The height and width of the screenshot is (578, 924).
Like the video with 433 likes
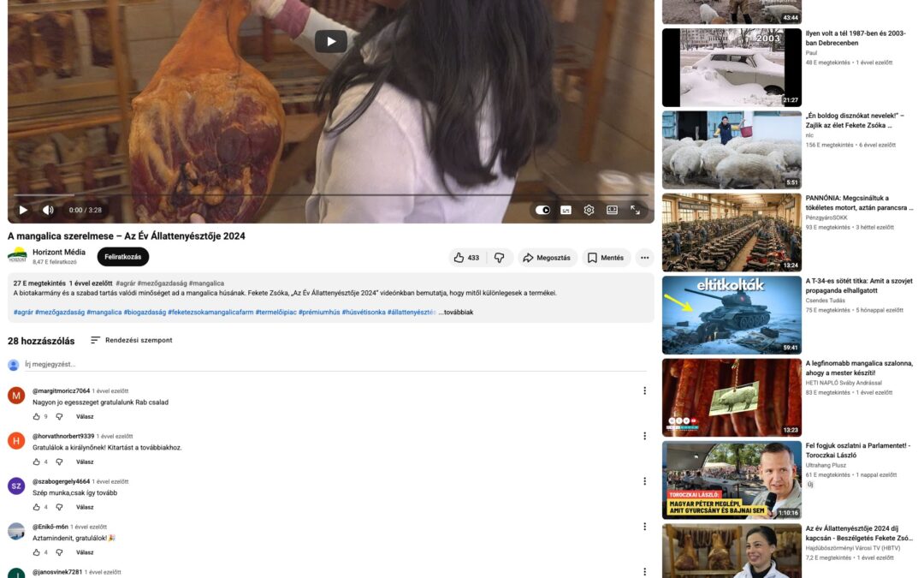(x=466, y=258)
